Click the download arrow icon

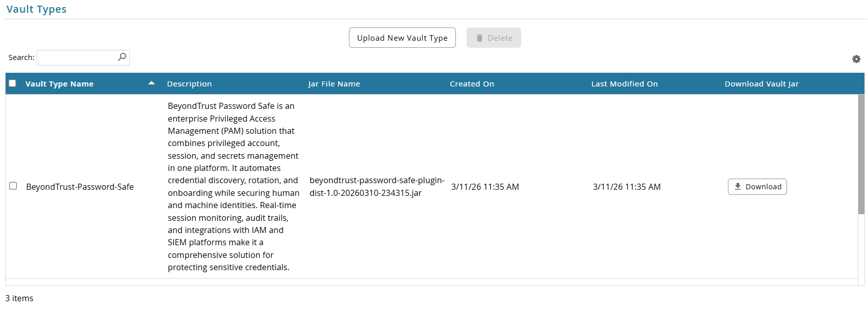[x=738, y=187]
